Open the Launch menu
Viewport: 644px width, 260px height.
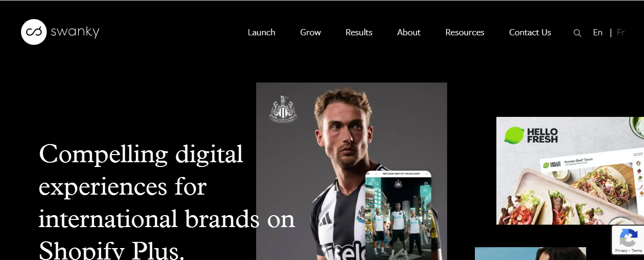coord(261,32)
